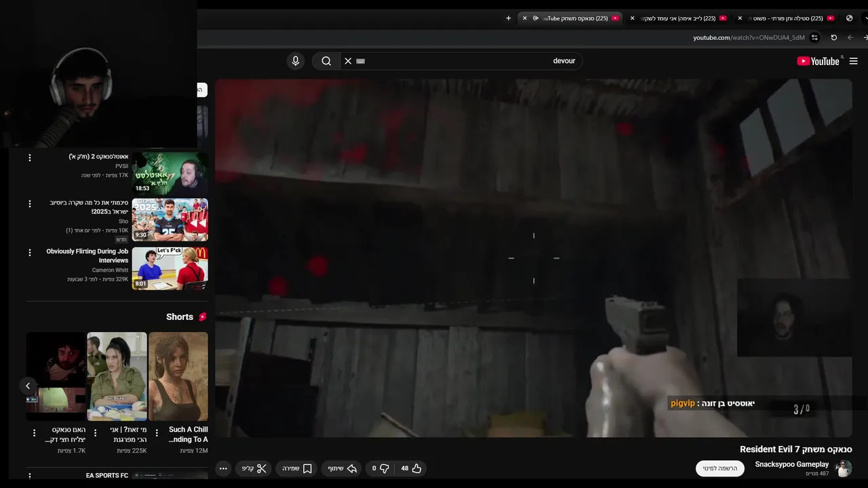
Task: Open site information icon in address bar
Action: (x=814, y=37)
